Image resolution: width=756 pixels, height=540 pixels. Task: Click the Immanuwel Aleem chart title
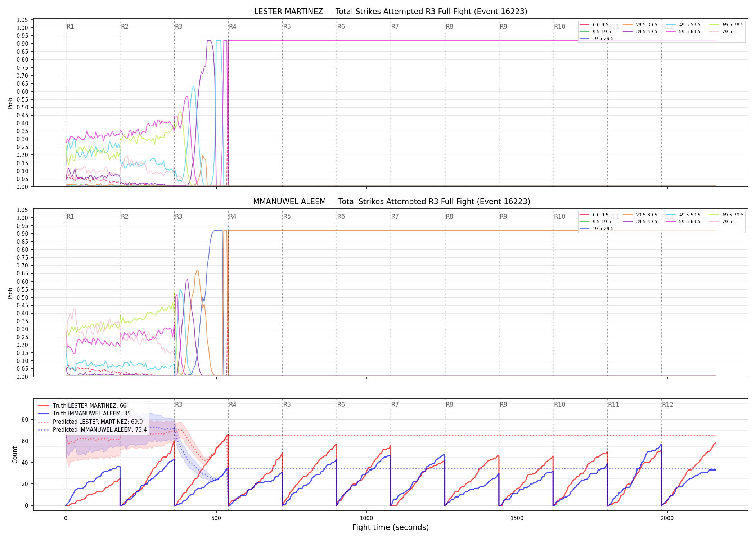tap(391, 202)
